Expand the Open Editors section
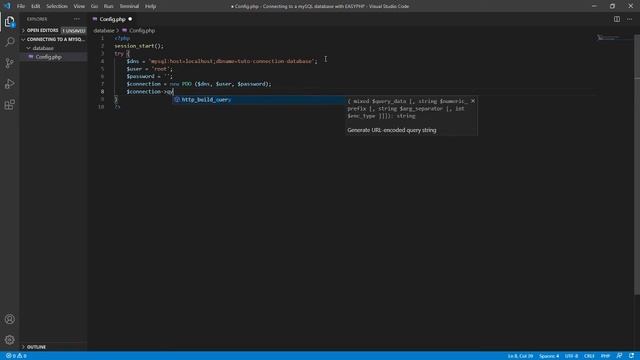This screenshot has width=640, height=360. 53,31
